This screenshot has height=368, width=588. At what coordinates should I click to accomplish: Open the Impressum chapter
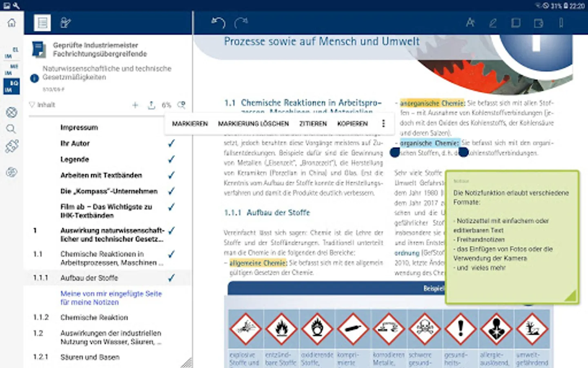click(x=79, y=128)
